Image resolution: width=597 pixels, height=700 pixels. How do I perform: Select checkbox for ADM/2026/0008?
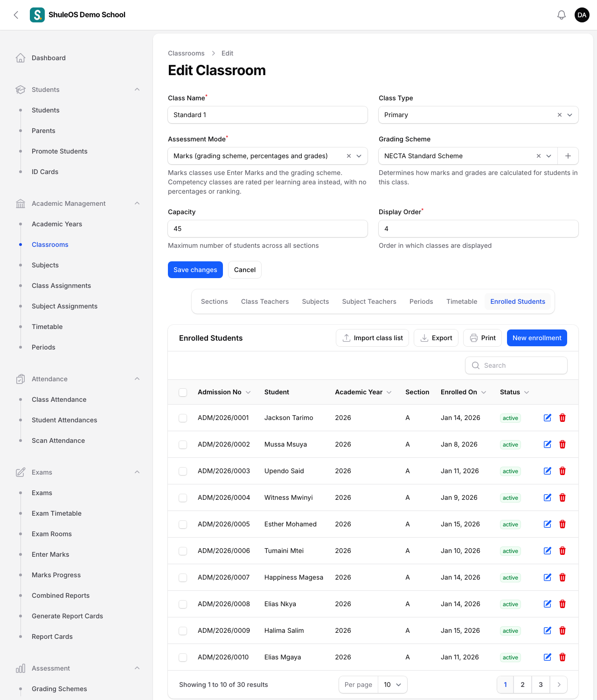pos(183,604)
